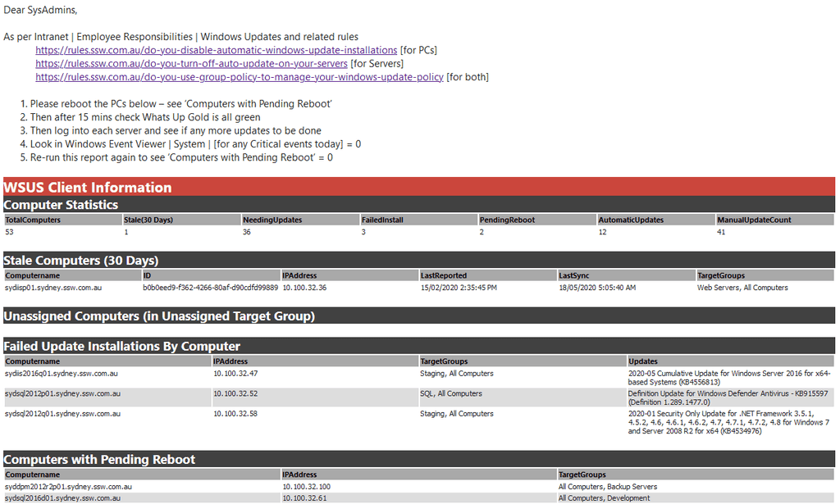Click the FailedInstall header cell
The width and height of the screenshot is (840, 504).
385,219
